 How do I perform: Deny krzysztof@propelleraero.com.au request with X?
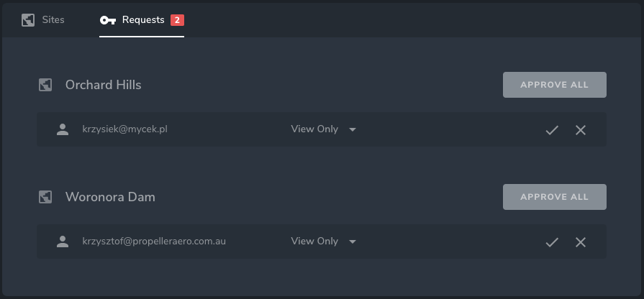(x=581, y=242)
